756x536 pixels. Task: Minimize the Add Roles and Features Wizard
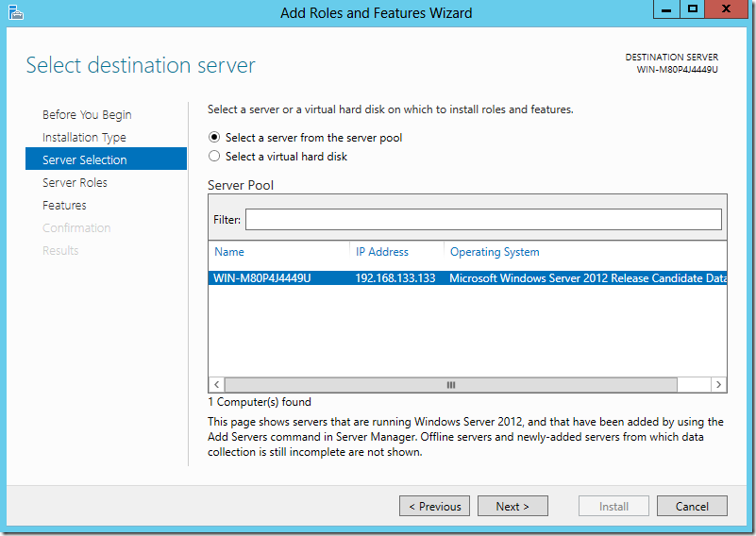pyautogui.click(x=667, y=9)
